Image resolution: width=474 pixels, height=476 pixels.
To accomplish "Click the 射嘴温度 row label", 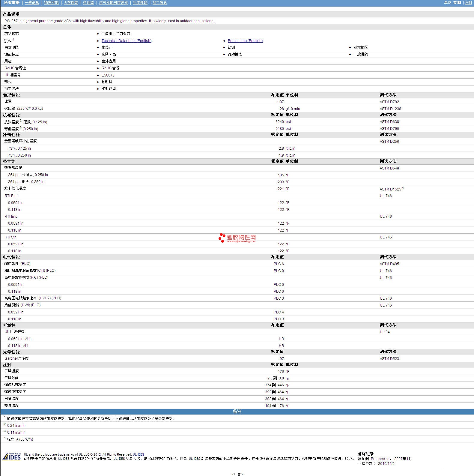I will [11, 399].
